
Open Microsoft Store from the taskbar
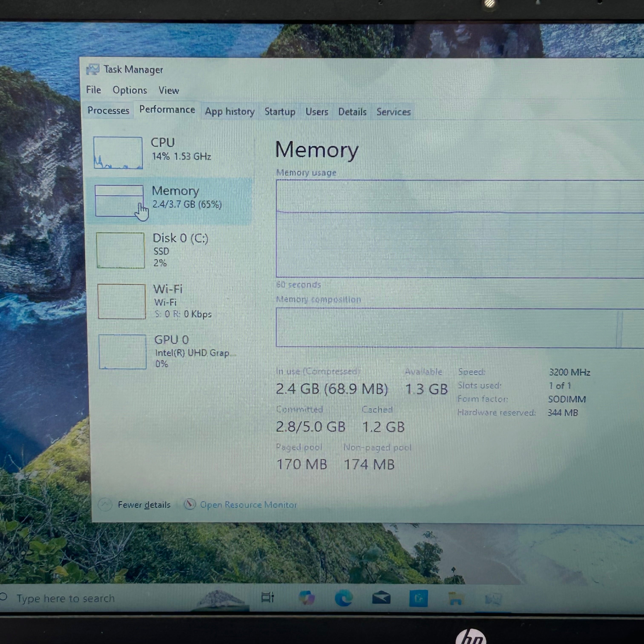419,599
